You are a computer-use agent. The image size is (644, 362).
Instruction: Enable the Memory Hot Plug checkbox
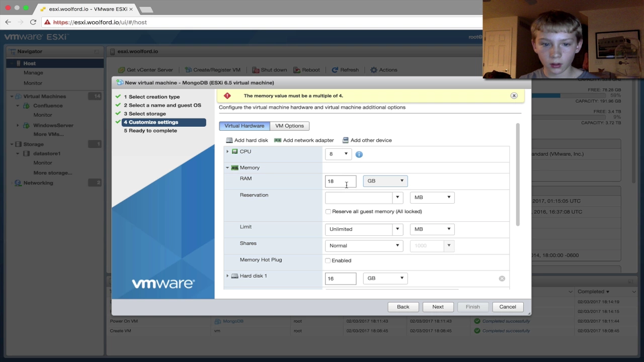328,260
